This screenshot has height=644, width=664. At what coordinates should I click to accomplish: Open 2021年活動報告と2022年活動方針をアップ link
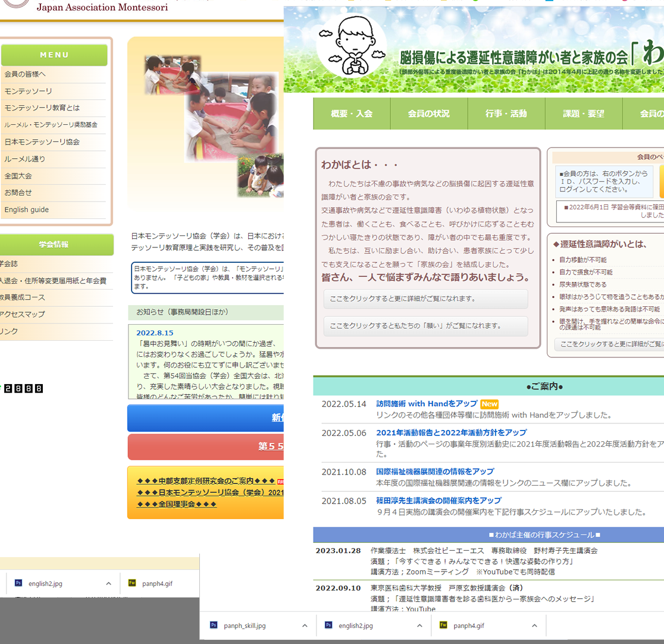click(x=452, y=432)
